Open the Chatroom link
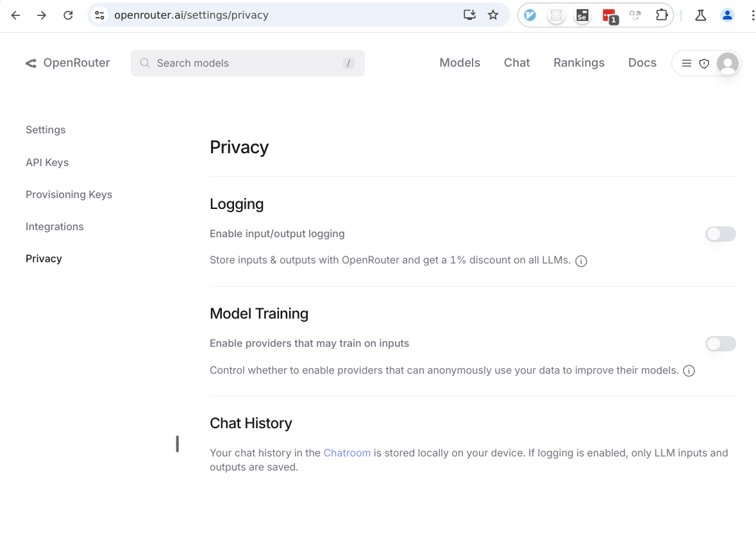The image size is (756, 534). 347,453
